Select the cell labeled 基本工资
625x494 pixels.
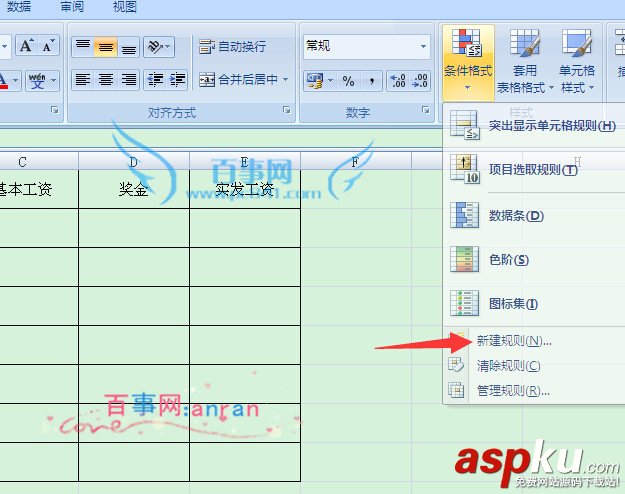click(x=39, y=189)
